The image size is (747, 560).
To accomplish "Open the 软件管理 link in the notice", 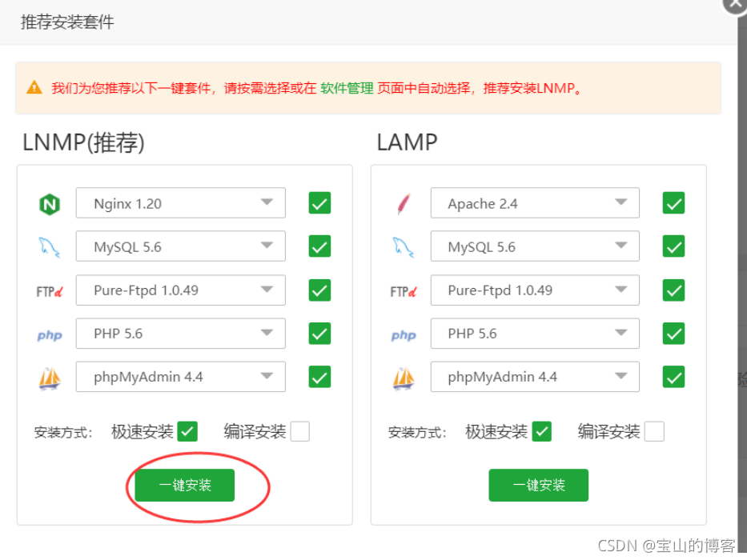I will pos(347,88).
